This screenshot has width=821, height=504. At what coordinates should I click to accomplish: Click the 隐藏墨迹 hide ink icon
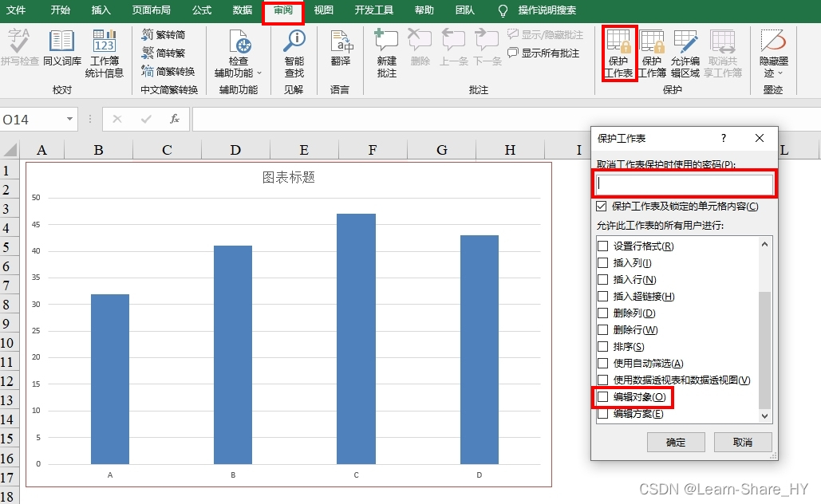[x=773, y=41]
